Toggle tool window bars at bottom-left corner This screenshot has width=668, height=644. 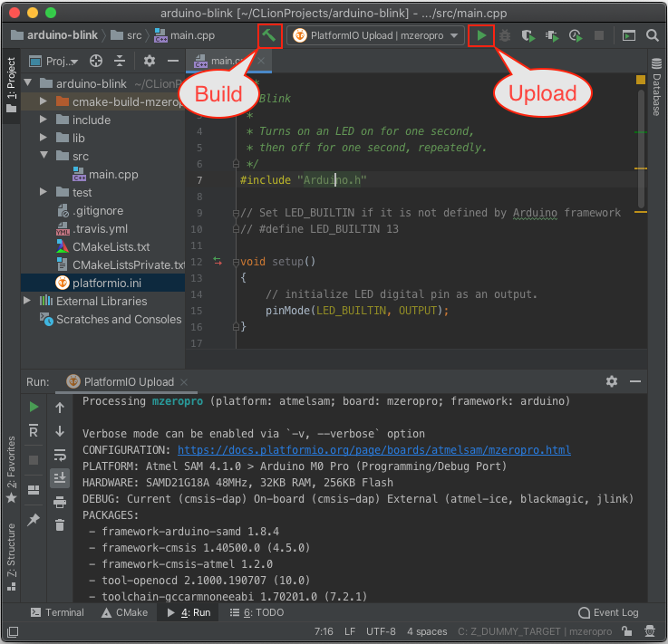[13, 631]
